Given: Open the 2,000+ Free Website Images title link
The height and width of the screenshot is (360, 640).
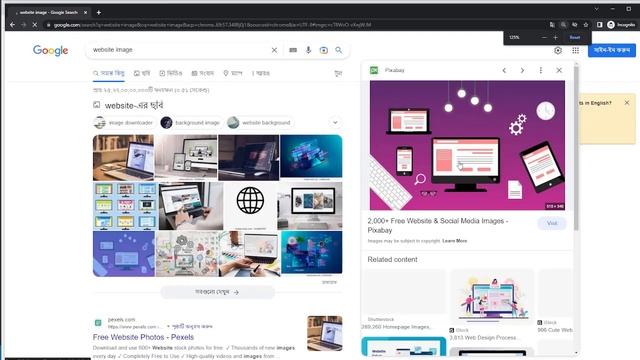Looking at the screenshot, I should point(438,225).
